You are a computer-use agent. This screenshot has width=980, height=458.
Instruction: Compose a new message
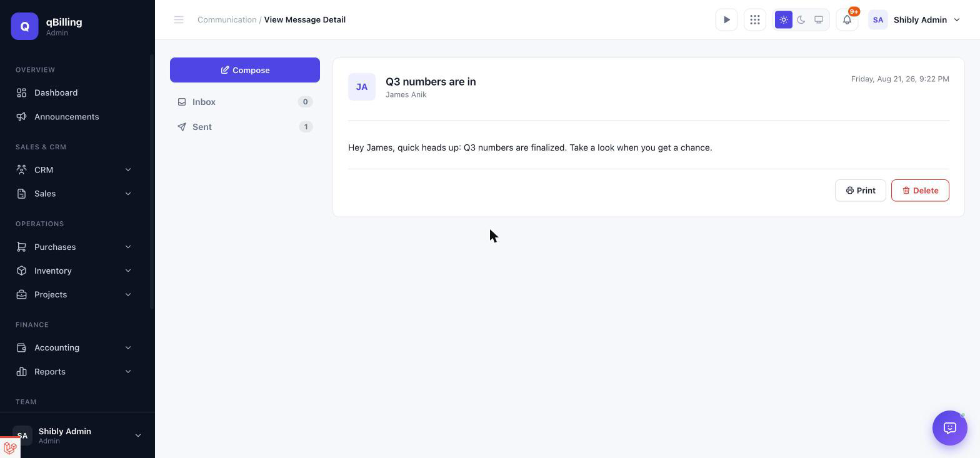(x=245, y=70)
